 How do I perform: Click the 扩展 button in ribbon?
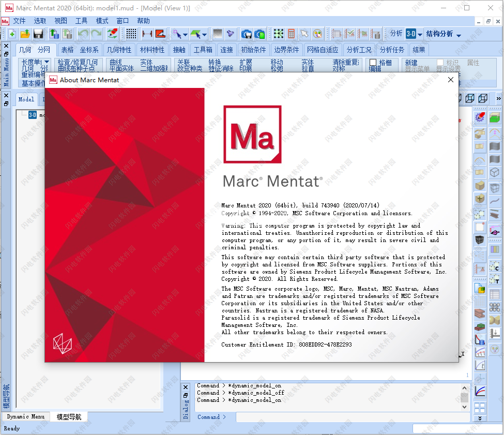click(x=246, y=62)
